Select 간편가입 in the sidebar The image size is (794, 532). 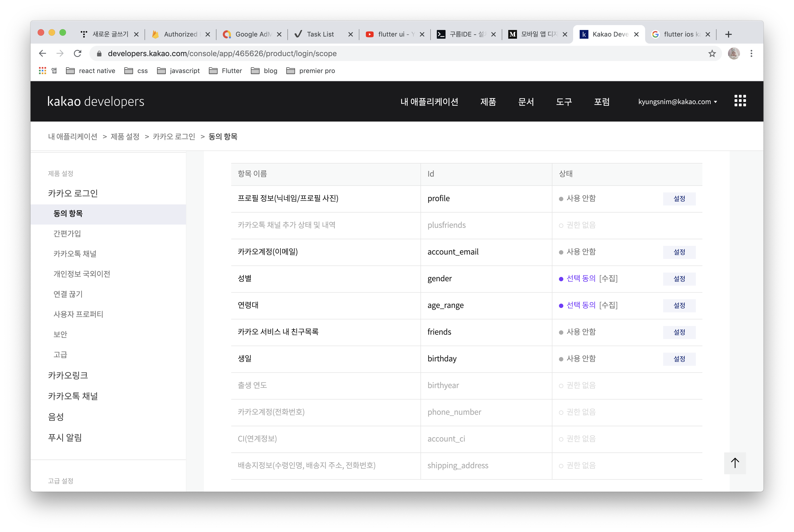pos(67,233)
